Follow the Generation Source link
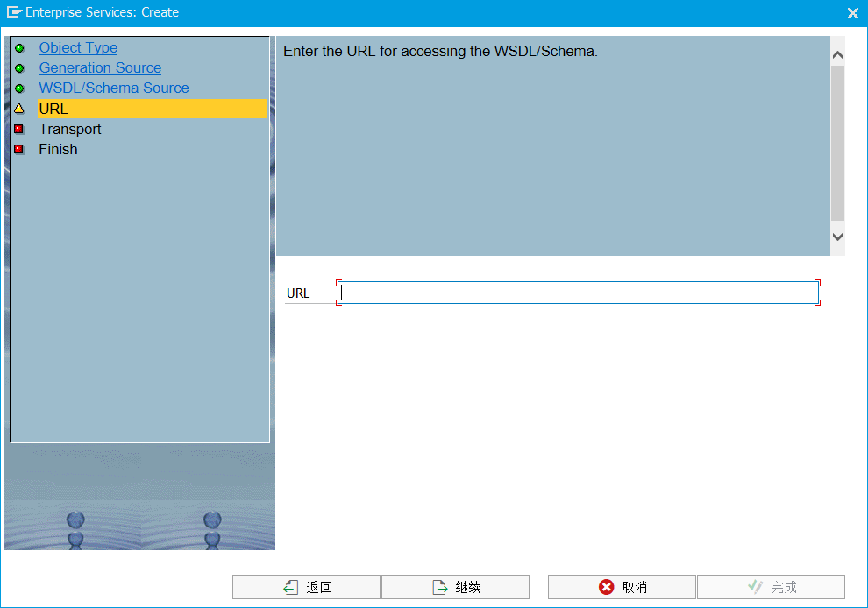 point(99,67)
